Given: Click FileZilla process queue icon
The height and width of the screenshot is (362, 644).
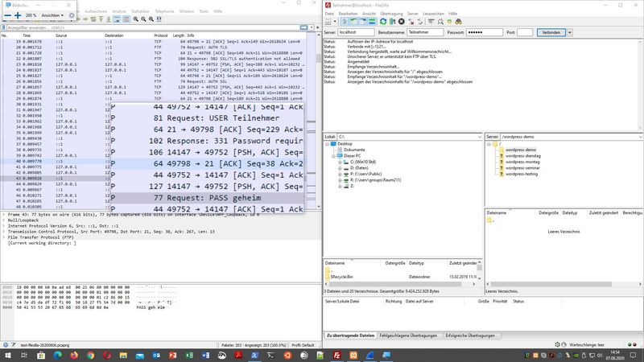Looking at the screenshot, I should pos(392,22).
